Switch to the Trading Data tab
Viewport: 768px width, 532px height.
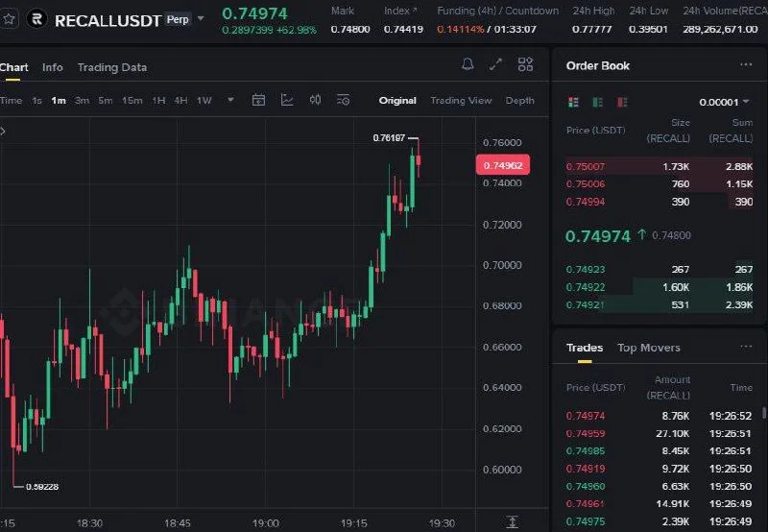click(x=112, y=67)
